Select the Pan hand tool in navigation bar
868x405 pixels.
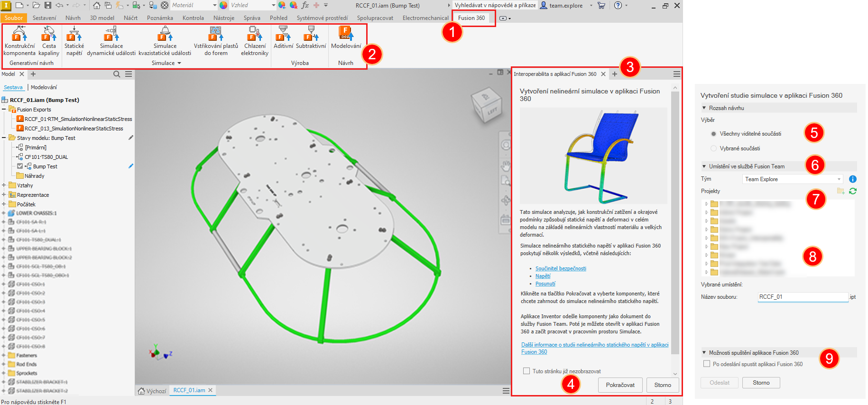click(506, 166)
